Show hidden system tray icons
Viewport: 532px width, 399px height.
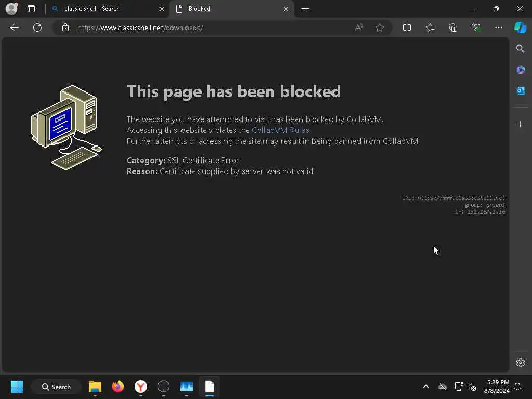coord(426,387)
